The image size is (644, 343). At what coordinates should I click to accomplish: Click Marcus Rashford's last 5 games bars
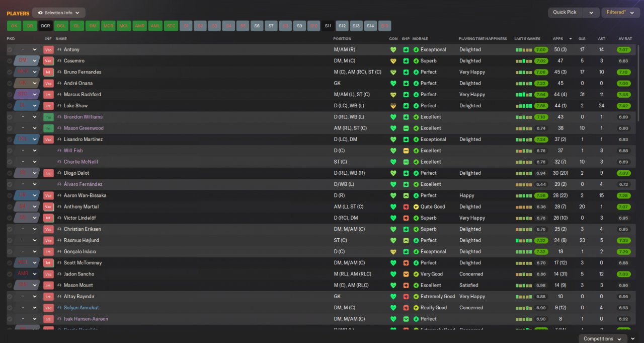523,95
